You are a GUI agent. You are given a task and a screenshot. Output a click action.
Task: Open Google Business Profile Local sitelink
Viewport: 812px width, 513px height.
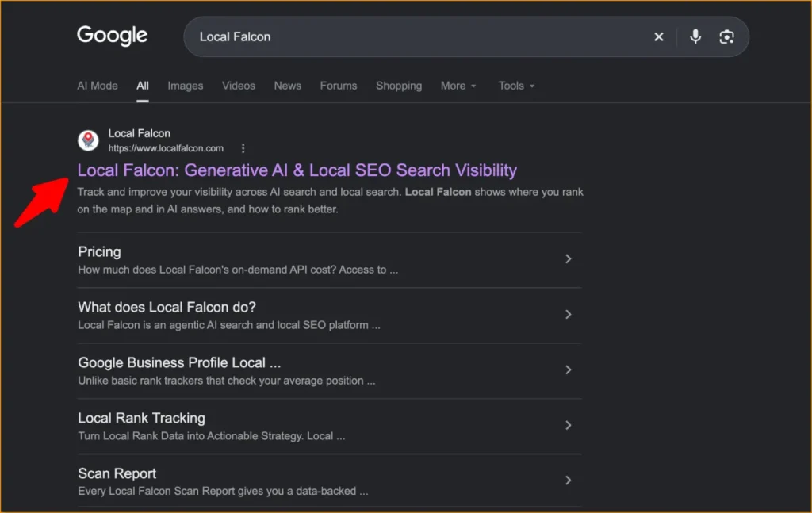[179, 363]
